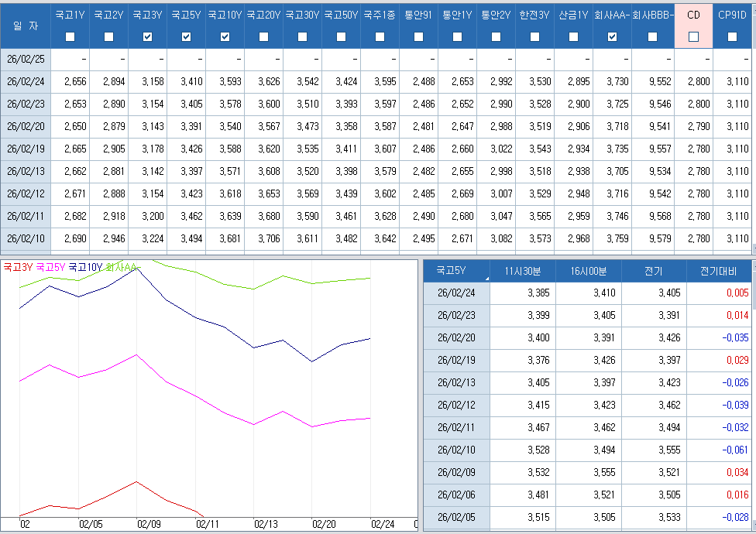Screen dimensions: 756x534
Task: Select the 11시30분 column header
Action: 522,271
